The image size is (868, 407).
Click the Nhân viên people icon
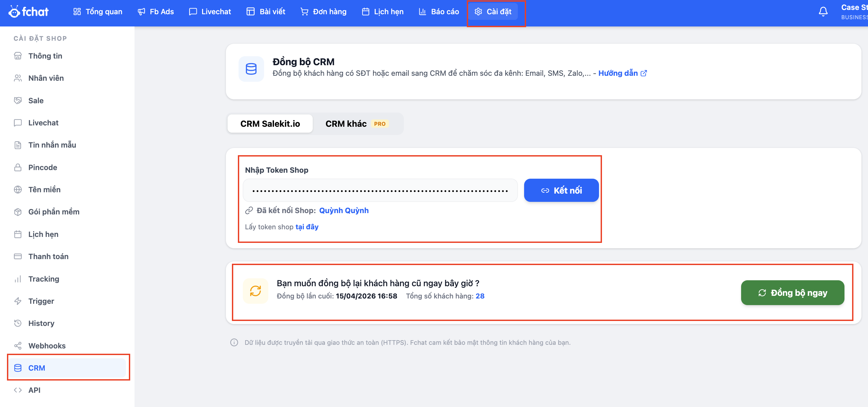click(x=18, y=78)
